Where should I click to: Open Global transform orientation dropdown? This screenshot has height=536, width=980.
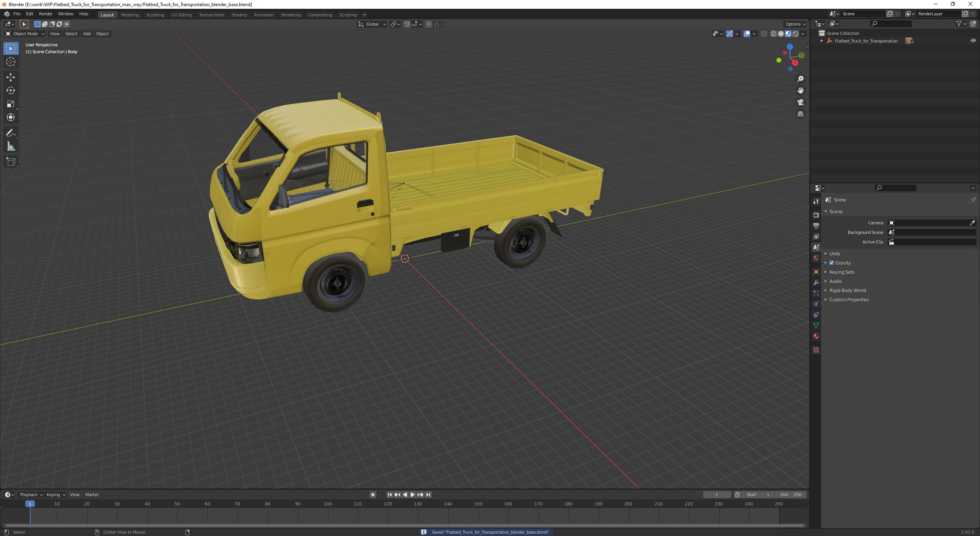point(372,24)
